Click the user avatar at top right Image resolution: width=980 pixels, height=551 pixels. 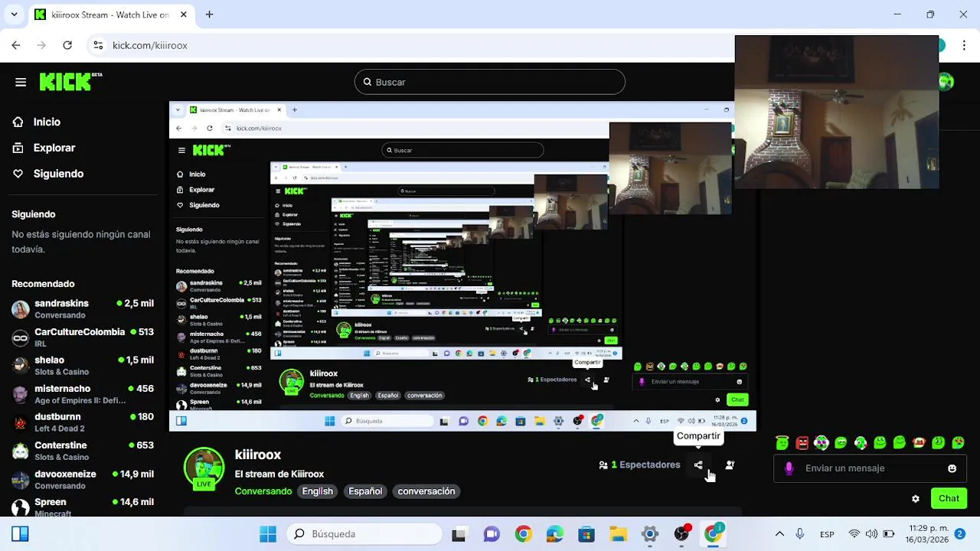pos(946,82)
